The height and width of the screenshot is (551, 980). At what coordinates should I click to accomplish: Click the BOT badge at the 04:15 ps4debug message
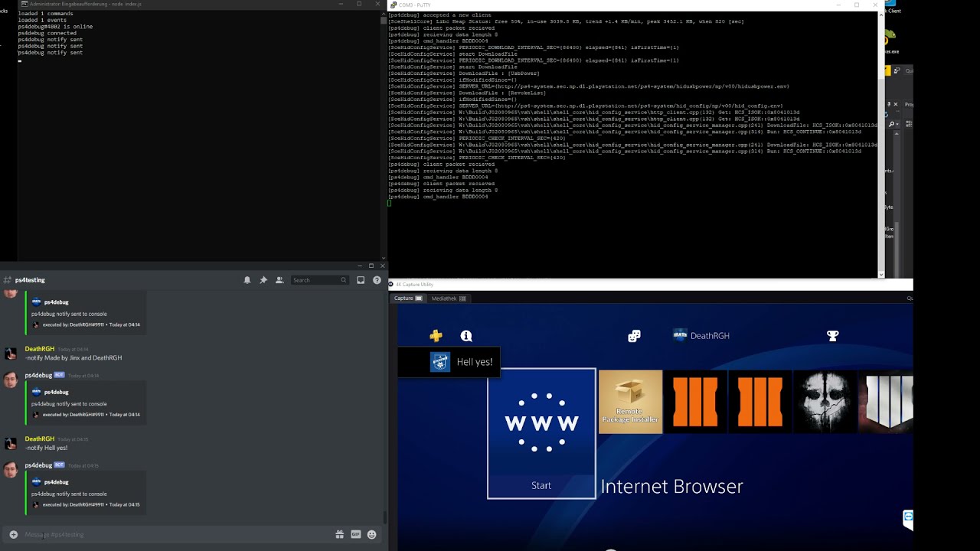[x=59, y=465]
